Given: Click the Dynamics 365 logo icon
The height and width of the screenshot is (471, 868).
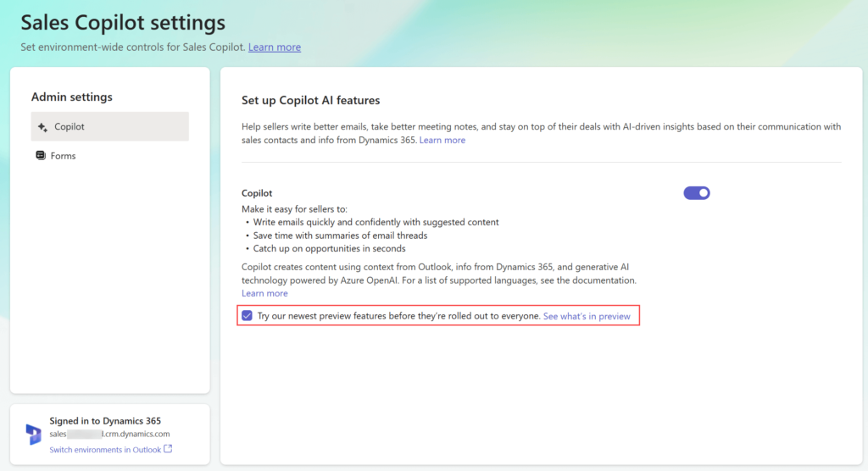Looking at the screenshot, I should [33, 435].
